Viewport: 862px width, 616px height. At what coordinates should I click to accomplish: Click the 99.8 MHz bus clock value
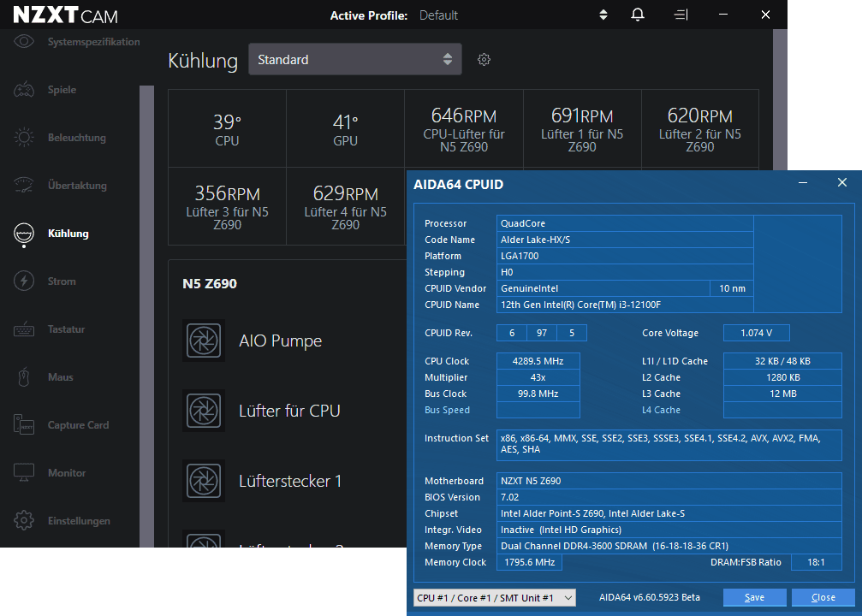(x=538, y=394)
